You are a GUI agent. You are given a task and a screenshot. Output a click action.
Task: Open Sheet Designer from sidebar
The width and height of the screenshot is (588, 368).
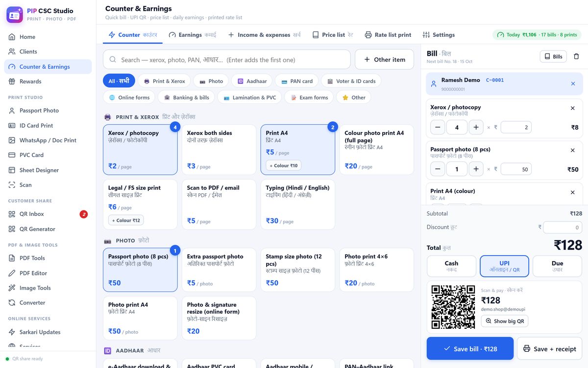point(48,170)
